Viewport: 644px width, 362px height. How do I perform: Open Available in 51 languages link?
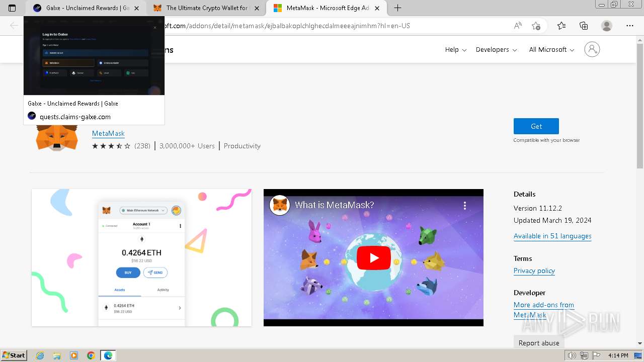click(552, 236)
